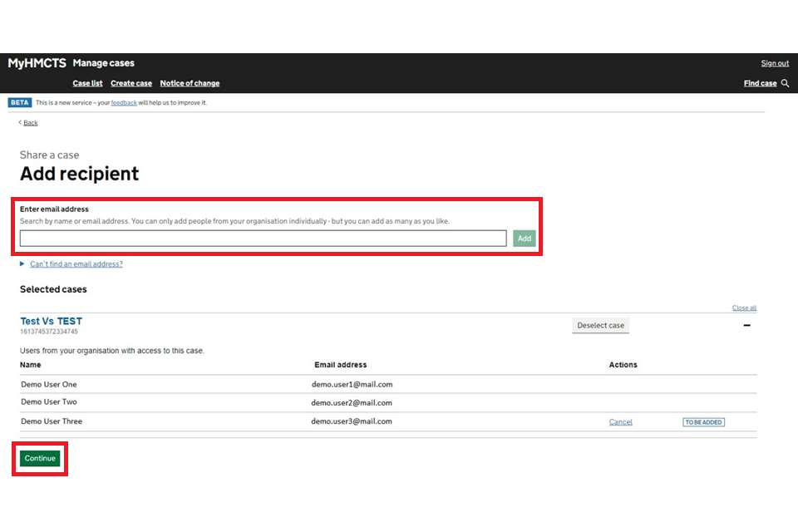
Task: Collapse the case with the minus icon
Action: [746, 325]
